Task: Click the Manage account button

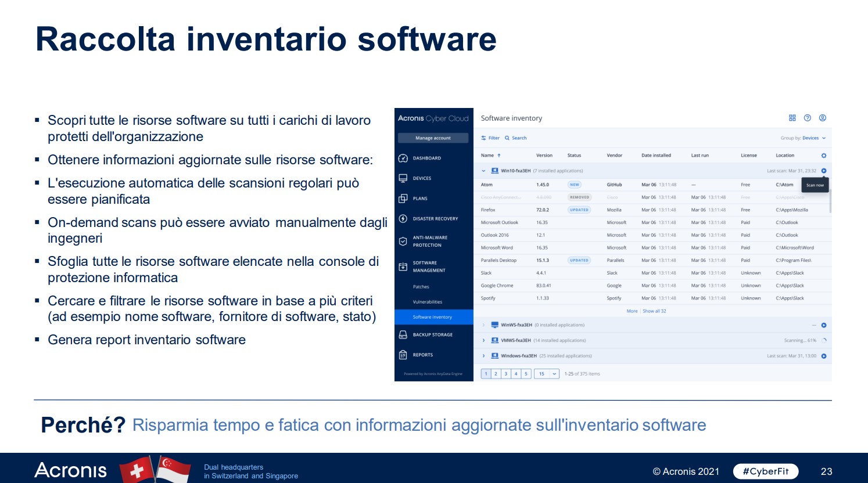Action: 433,138
